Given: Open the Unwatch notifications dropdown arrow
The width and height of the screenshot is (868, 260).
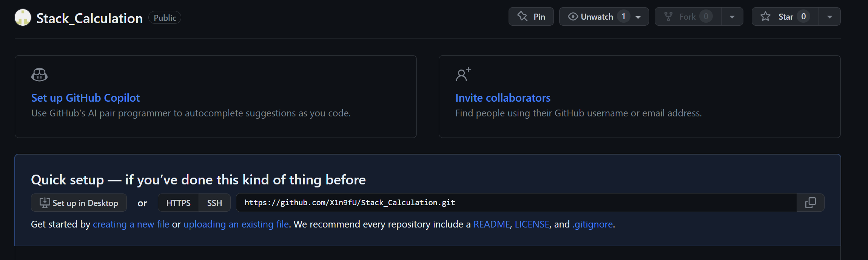Looking at the screenshot, I should pyautogui.click(x=638, y=17).
